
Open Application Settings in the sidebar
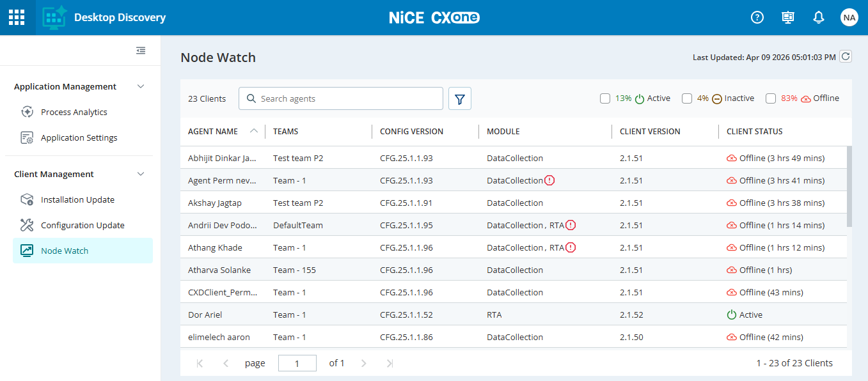click(x=79, y=137)
